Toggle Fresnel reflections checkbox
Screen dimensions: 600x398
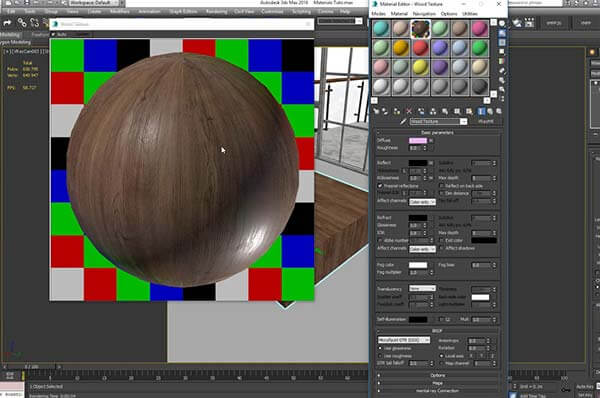380,186
